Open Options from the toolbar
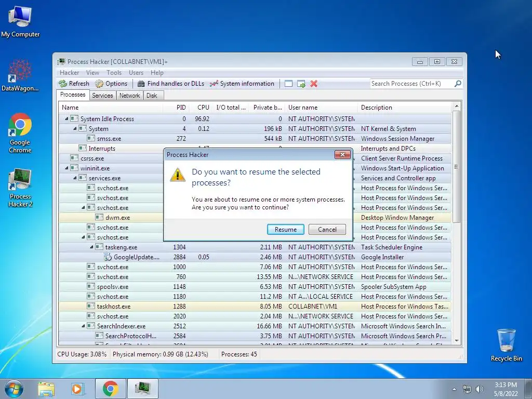532x399 pixels. pyautogui.click(x=111, y=84)
